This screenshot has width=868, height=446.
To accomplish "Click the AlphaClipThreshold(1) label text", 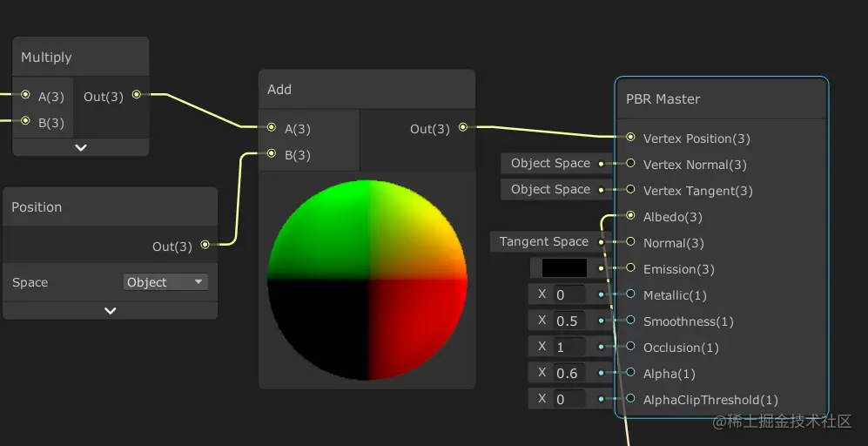I will click(x=710, y=400).
